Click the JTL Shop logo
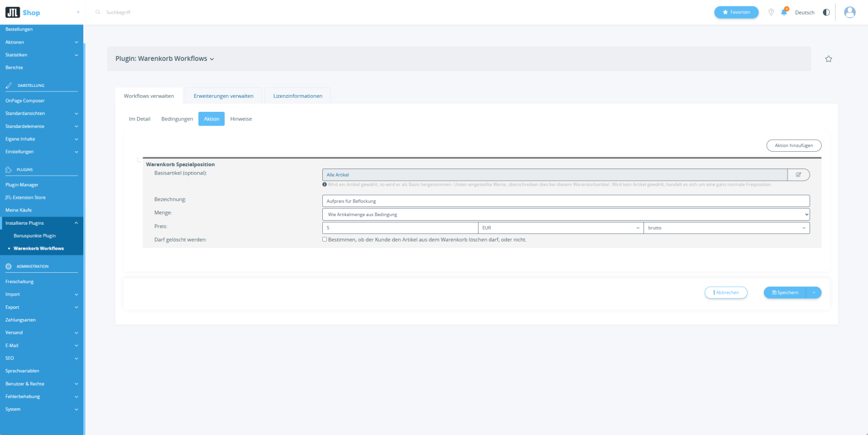The height and width of the screenshot is (435, 868). 23,12
